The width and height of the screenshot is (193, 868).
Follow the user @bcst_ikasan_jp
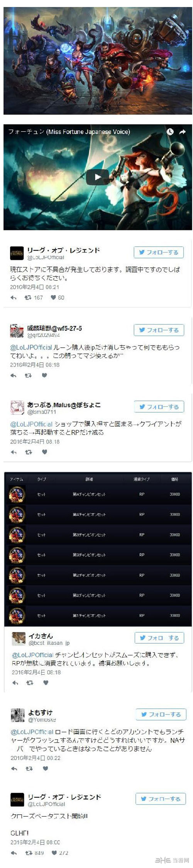click(x=159, y=638)
